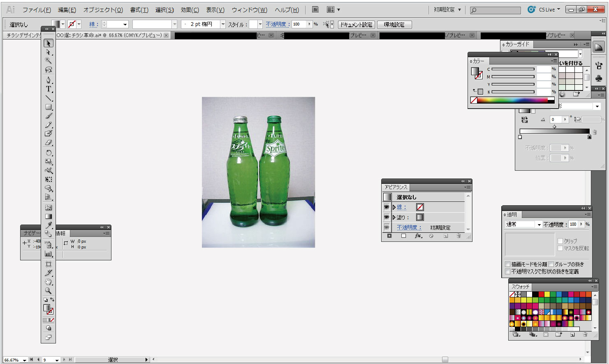The image size is (609, 364).
Task: Open the ウィンドウ(W) menu
Action: (x=250, y=10)
